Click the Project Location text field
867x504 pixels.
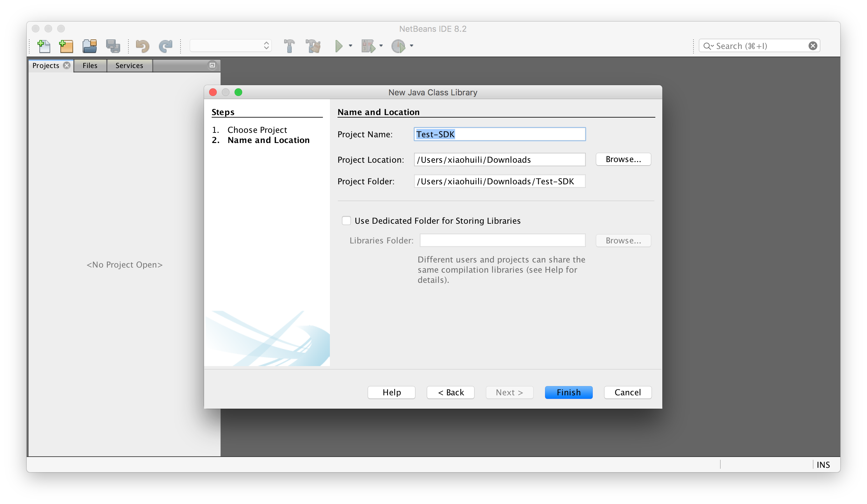click(x=500, y=160)
